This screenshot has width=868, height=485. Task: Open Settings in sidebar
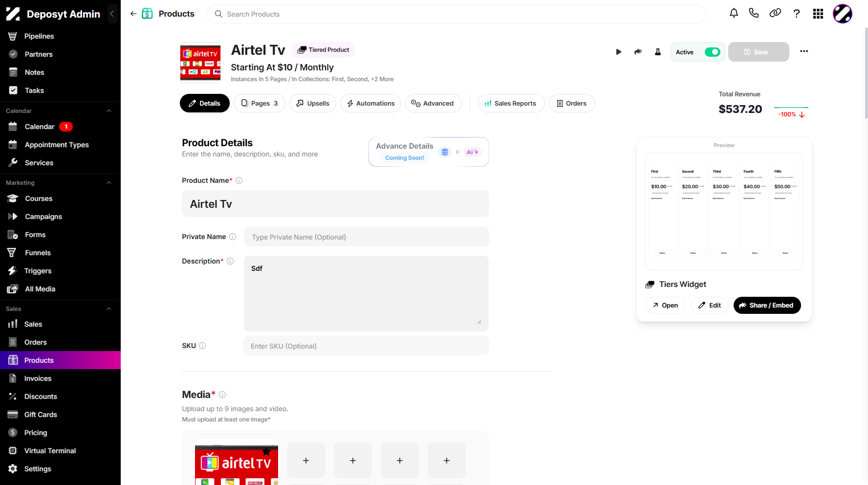tap(60, 469)
